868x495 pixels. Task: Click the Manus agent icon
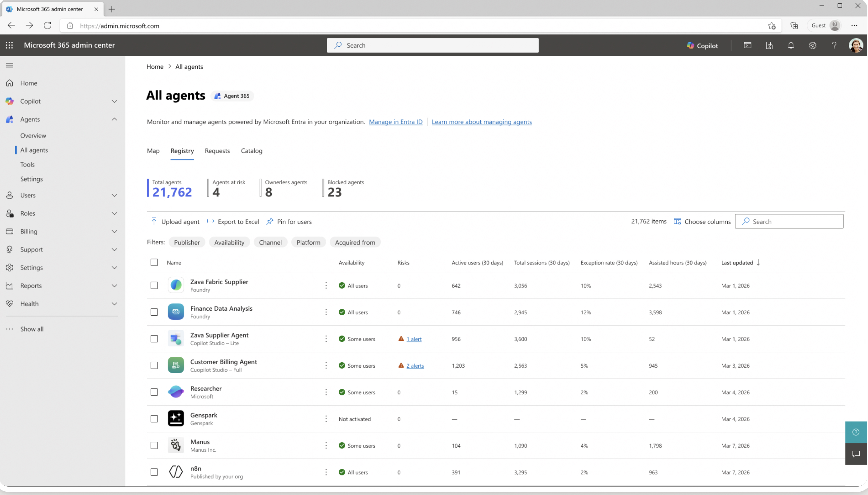point(176,445)
